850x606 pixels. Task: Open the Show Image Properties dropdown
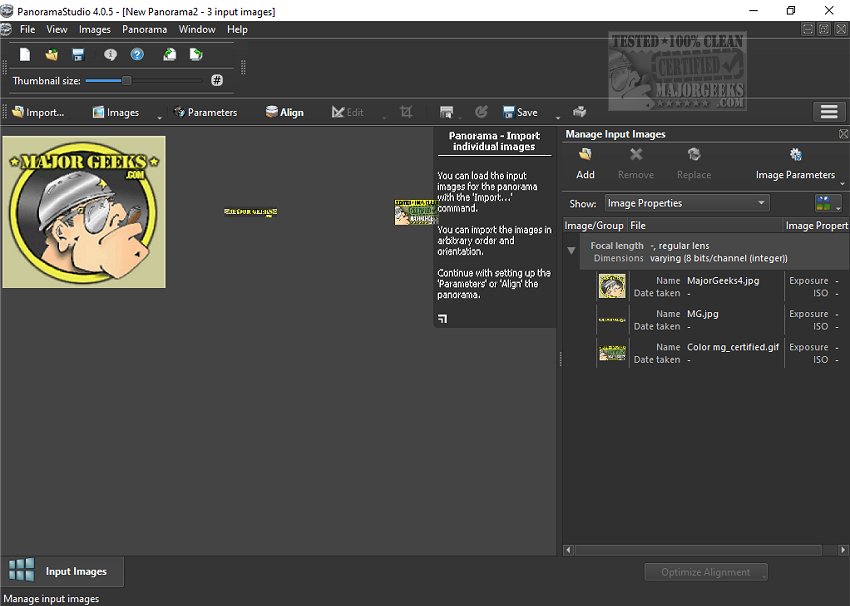click(686, 203)
